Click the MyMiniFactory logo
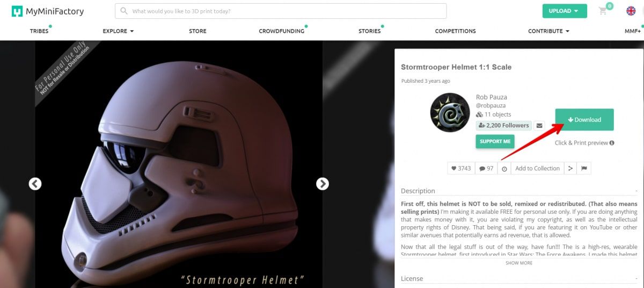This screenshot has width=644, height=288. click(x=48, y=11)
